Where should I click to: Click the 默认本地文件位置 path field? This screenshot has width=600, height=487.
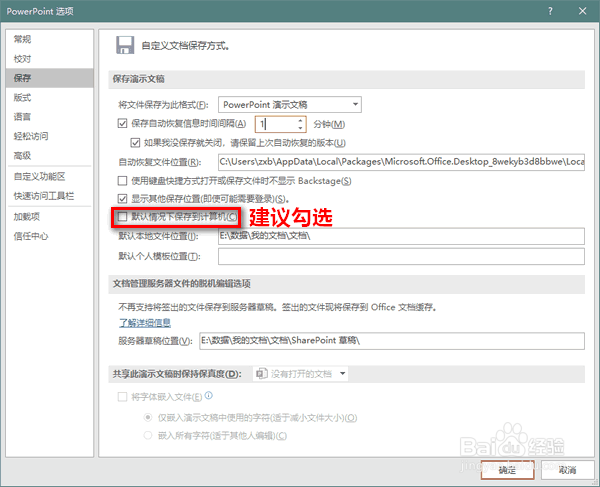coord(401,236)
